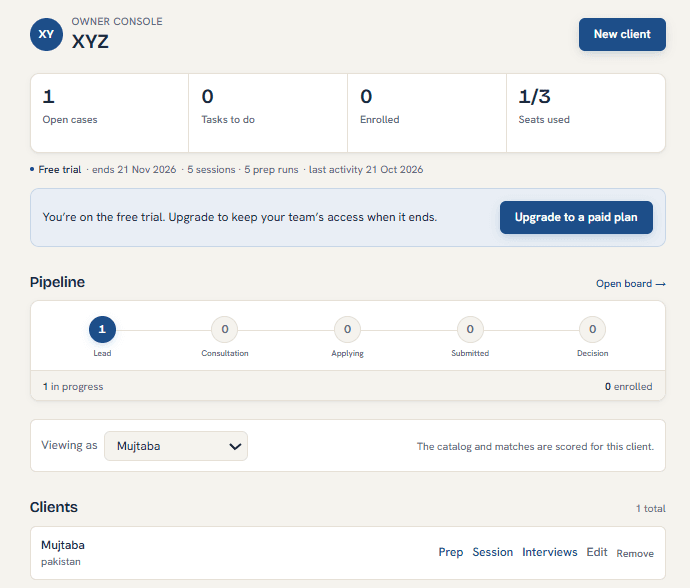Click the Pipeline section heading
Image resolution: width=690 pixels, height=588 pixels.
57,282
